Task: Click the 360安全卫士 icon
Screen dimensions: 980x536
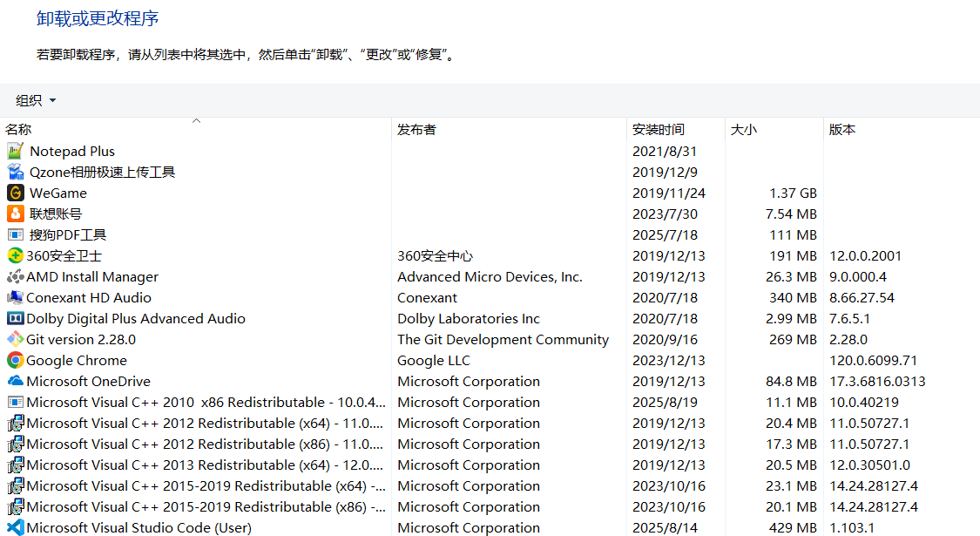Action: tap(15, 255)
